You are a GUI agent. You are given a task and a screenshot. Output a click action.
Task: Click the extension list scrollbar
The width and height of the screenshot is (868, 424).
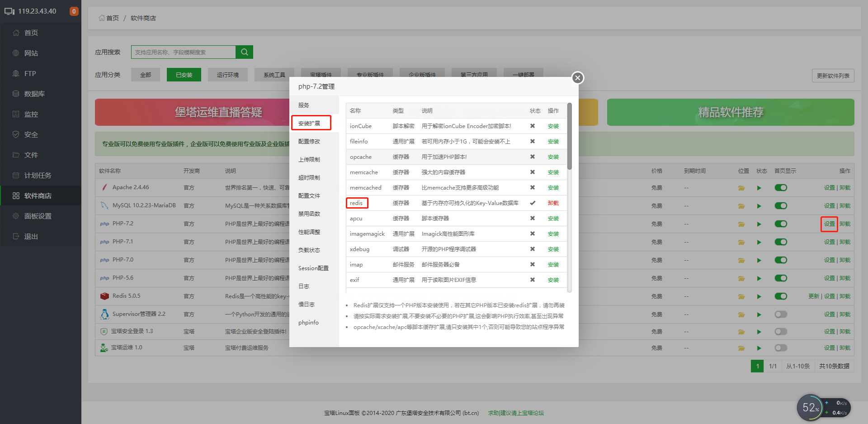point(570,136)
